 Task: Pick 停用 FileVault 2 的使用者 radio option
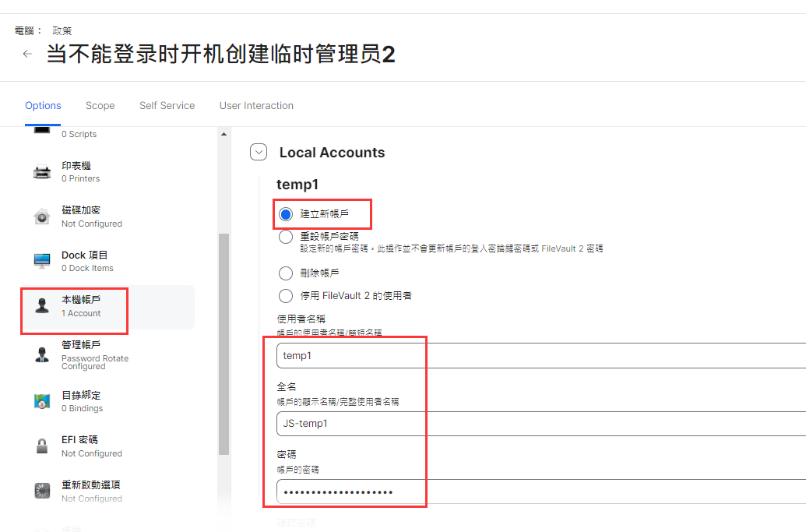coord(286,296)
